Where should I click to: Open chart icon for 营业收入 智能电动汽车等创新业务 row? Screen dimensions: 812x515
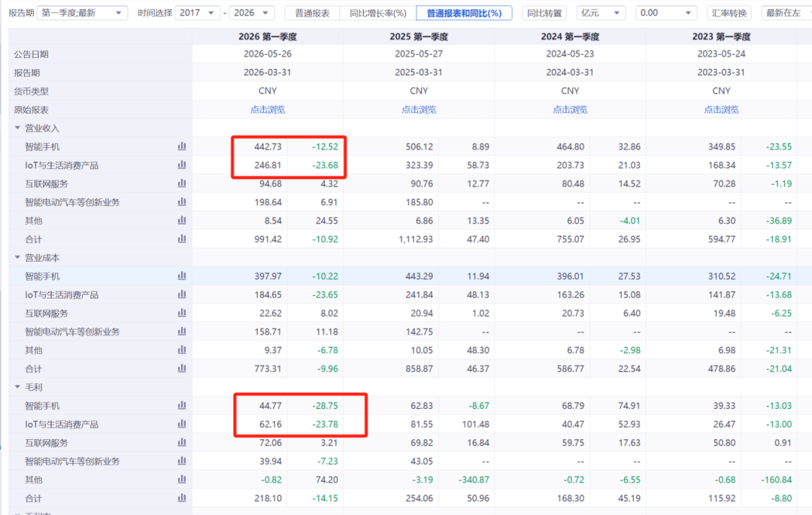tap(182, 201)
